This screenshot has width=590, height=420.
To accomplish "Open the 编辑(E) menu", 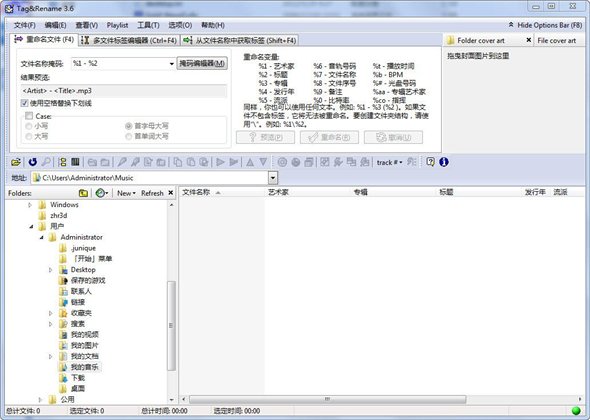I will [55, 25].
